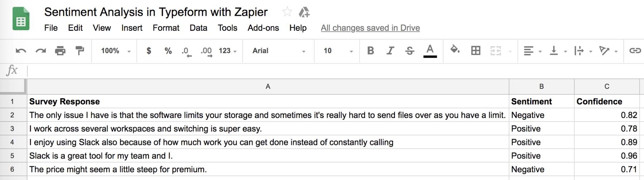
Task: Open the borders grid tool
Action: (x=475, y=51)
